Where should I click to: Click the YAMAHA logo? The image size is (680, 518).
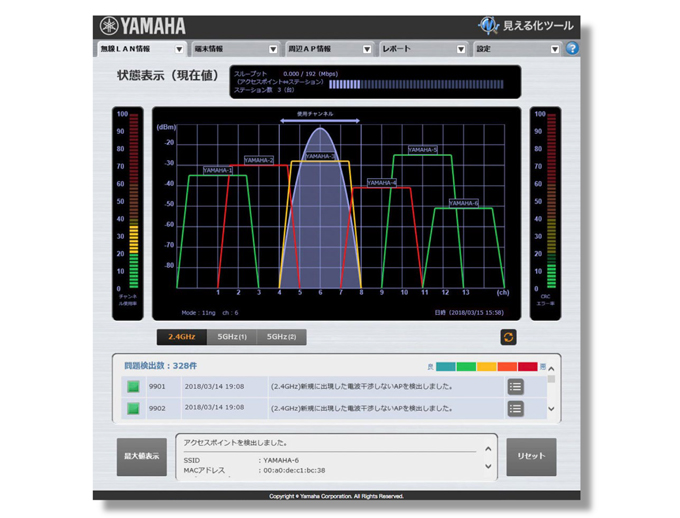pos(143,26)
